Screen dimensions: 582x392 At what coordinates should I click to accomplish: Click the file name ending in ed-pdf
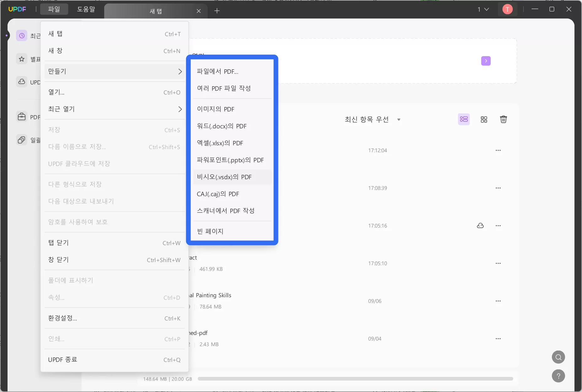pos(198,333)
